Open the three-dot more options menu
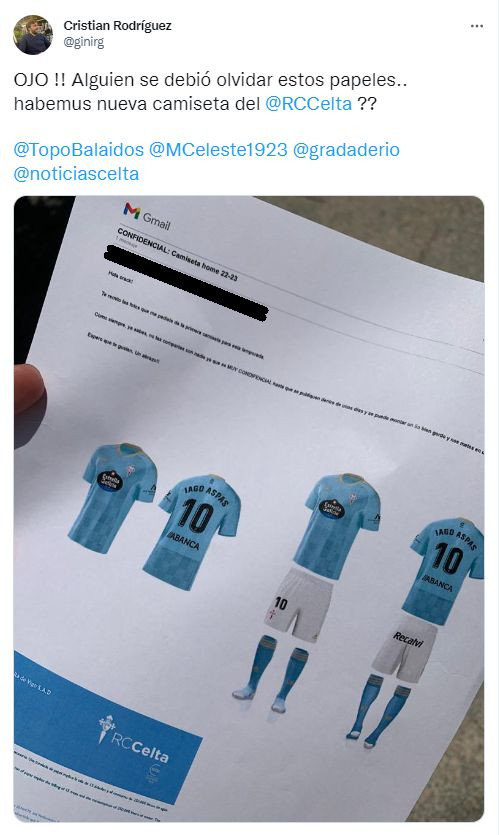Image resolution: width=499 pixels, height=835 pixels. pos(477,27)
